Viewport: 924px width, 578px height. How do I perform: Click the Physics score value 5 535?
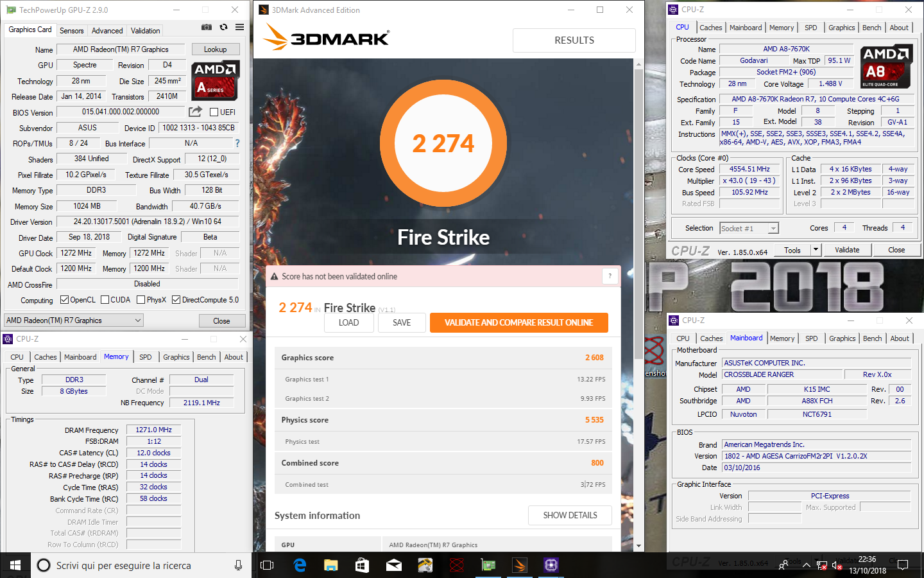594,420
